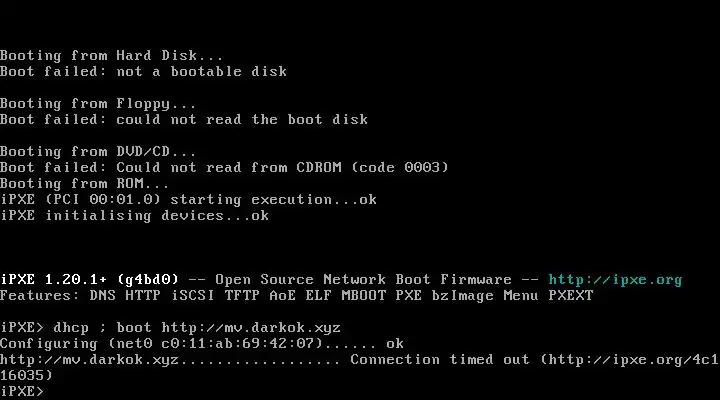Screen dimensions: 720x400
Task: Click the 'Booting from Hard Disk...' line
Action: (x=112, y=56)
